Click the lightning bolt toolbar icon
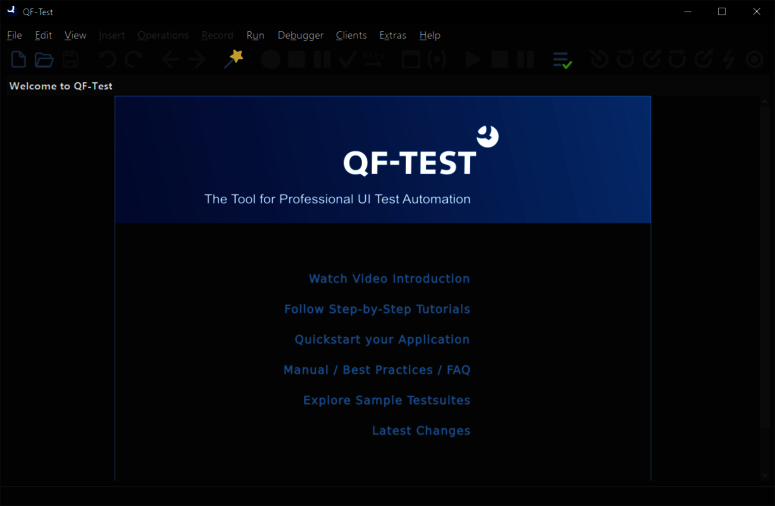This screenshot has height=506, width=775. [729, 60]
